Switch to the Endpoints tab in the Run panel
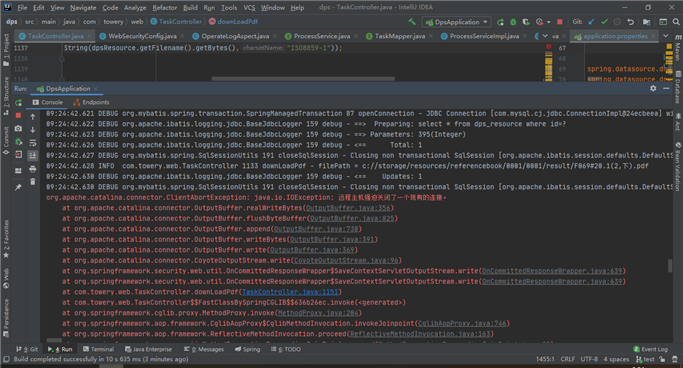This screenshot has width=683, height=368. (91, 102)
